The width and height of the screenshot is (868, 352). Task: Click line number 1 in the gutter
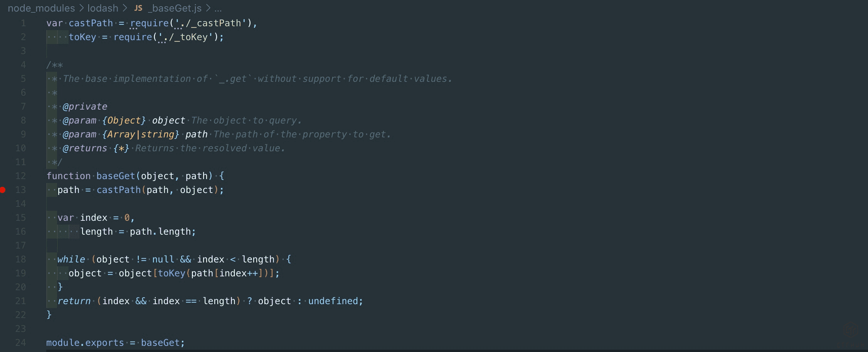coord(24,23)
